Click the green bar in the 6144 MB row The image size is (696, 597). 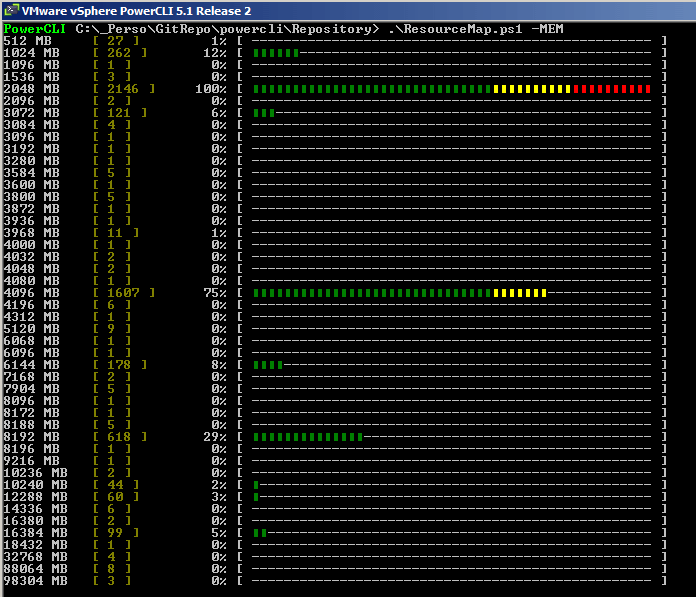pos(268,365)
